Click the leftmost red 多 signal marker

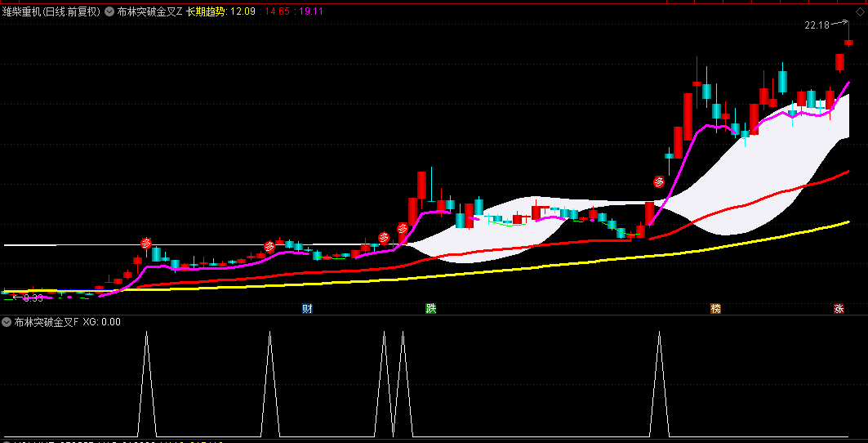point(146,243)
